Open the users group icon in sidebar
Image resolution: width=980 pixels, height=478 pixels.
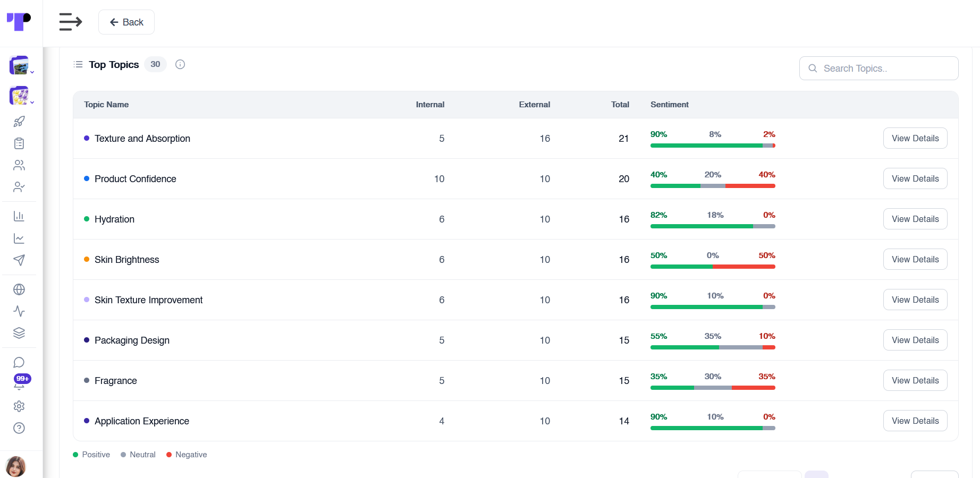pyautogui.click(x=19, y=165)
